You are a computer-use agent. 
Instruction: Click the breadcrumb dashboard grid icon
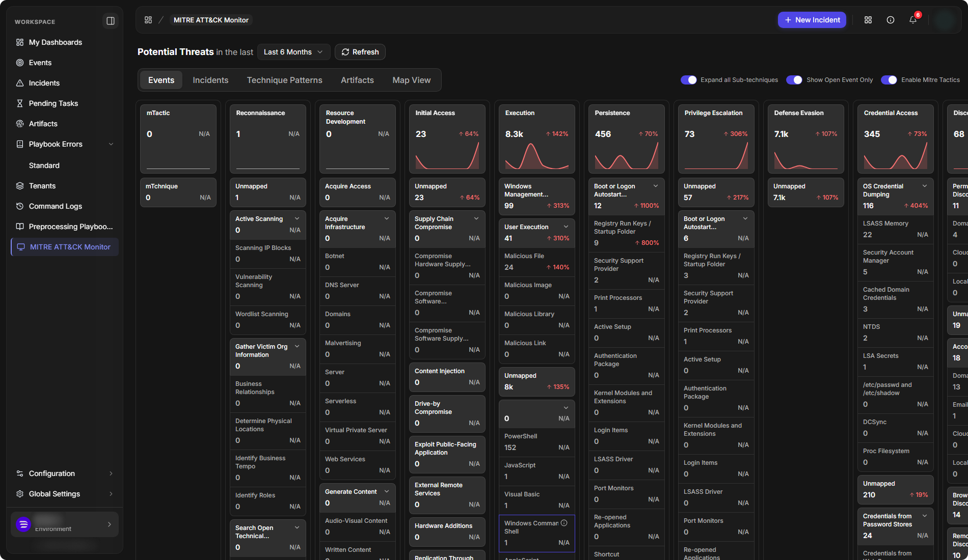148,20
